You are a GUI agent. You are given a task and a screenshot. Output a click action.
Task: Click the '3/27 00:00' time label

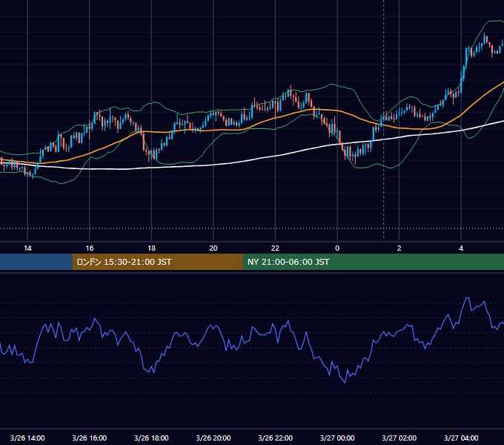pyautogui.click(x=337, y=438)
